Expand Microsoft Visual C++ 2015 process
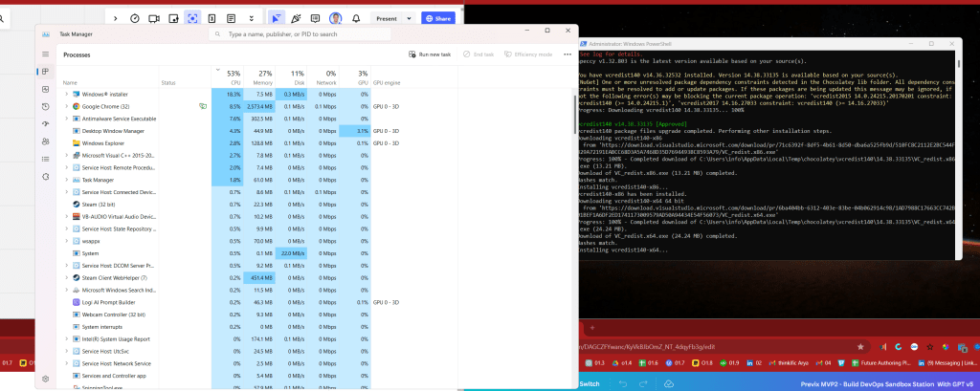The image size is (980, 391). pos(66,156)
